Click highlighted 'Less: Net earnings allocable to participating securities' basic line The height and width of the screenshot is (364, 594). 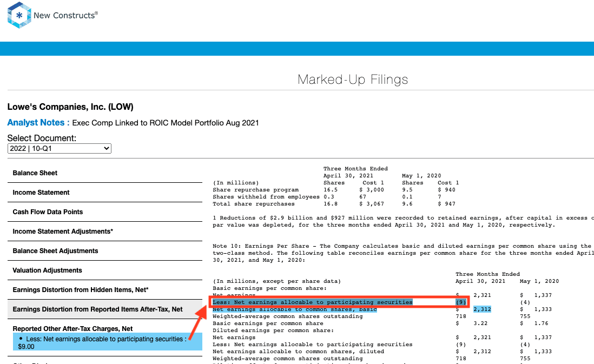click(x=313, y=302)
